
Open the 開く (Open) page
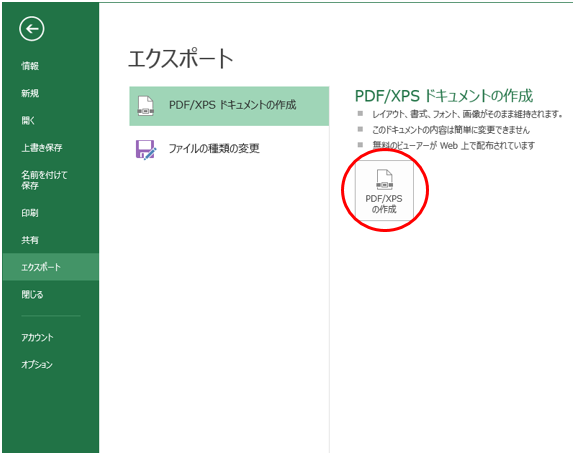tap(28, 120)
